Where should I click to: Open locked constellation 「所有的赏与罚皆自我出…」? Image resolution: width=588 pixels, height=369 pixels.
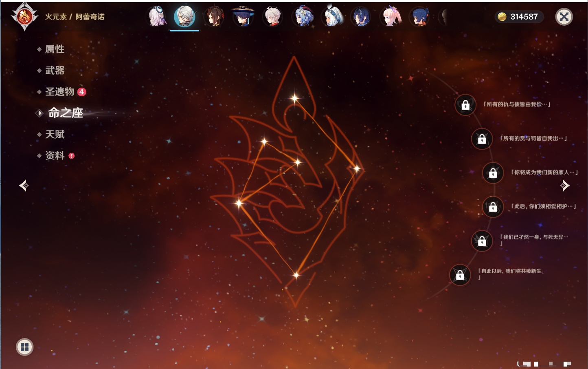click(482, 139)
